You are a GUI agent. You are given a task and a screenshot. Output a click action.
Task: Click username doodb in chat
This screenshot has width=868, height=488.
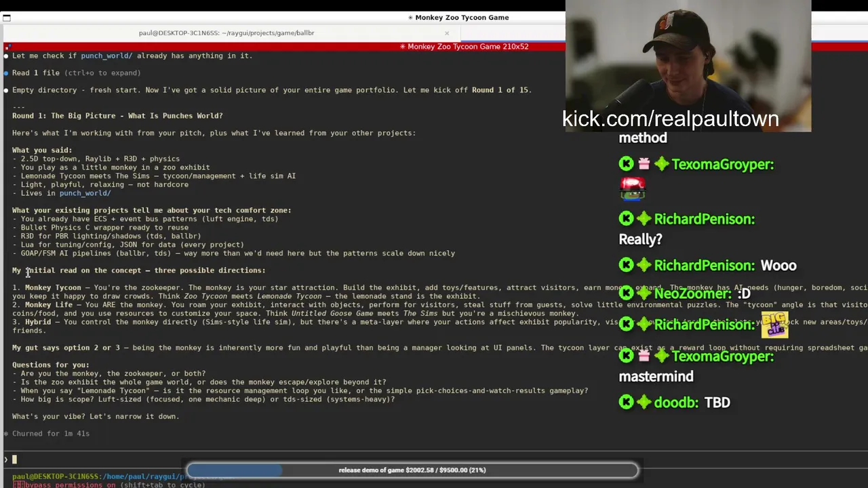(x=676, y=403)
